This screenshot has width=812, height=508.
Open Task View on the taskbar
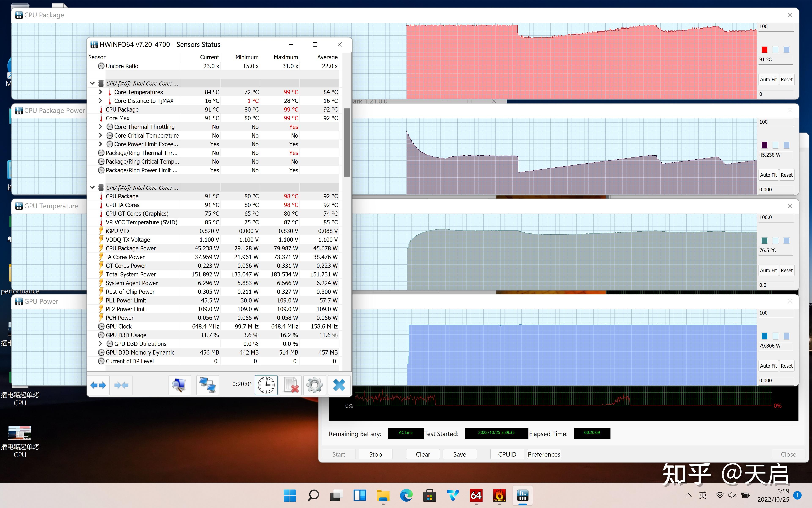pos(336,495)
